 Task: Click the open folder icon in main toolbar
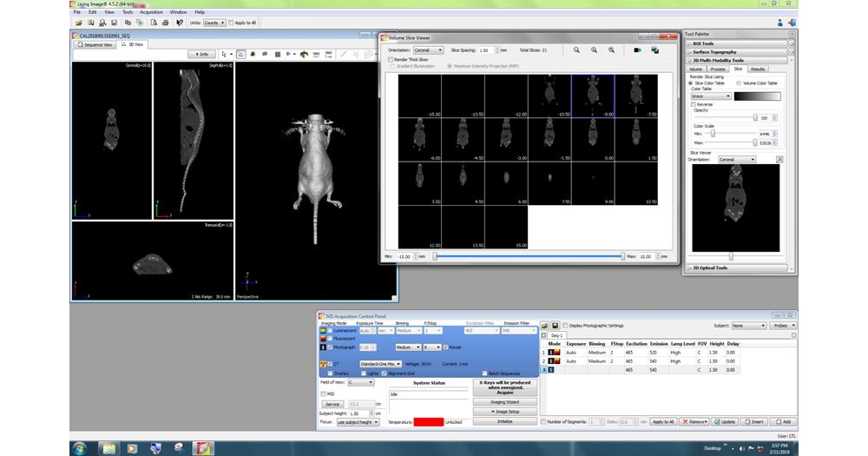[x=78, y=23]
